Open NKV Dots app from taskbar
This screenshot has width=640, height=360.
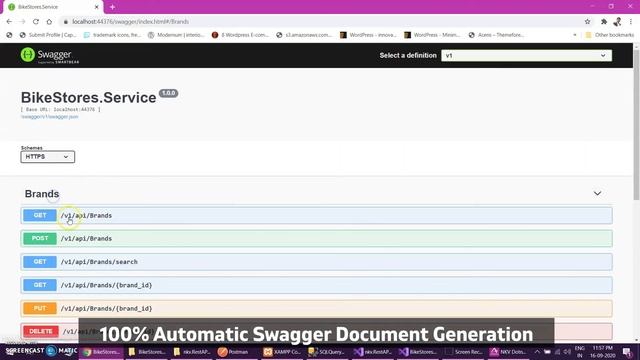pyautogui.click(x=509, y=352)
